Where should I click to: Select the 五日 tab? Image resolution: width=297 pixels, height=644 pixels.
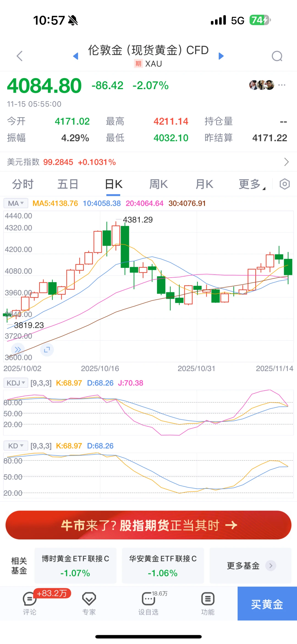tap(68, 184)
